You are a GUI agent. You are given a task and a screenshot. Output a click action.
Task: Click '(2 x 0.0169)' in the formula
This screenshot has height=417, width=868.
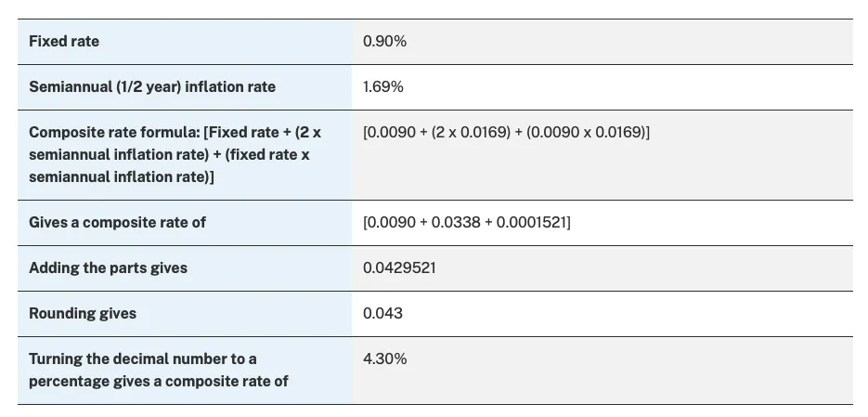pos(472,133)
